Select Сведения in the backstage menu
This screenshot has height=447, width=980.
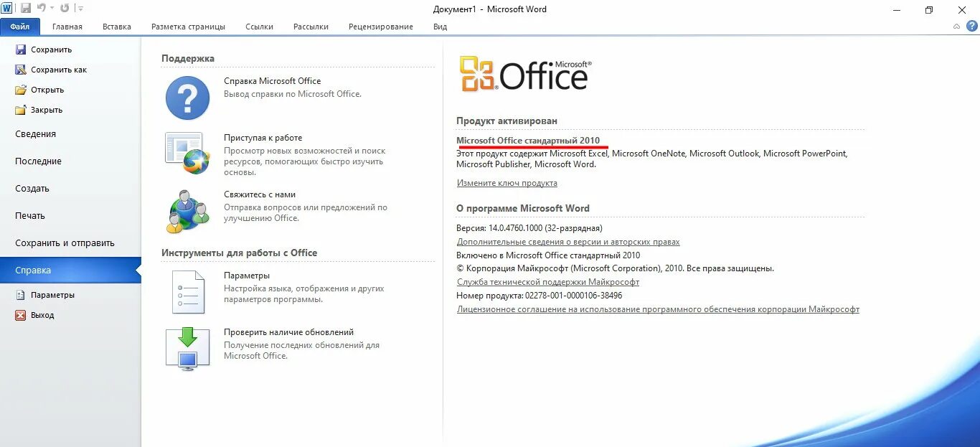click(70, 134)
